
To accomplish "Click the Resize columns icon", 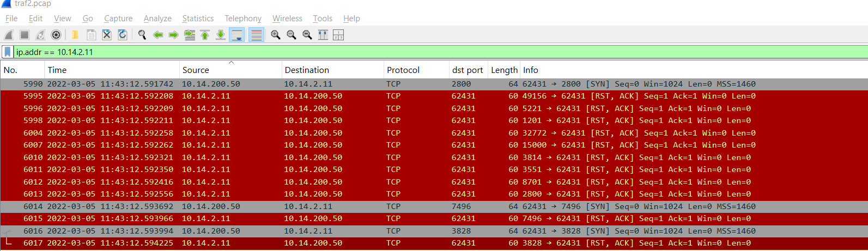I will coord(323,35).
